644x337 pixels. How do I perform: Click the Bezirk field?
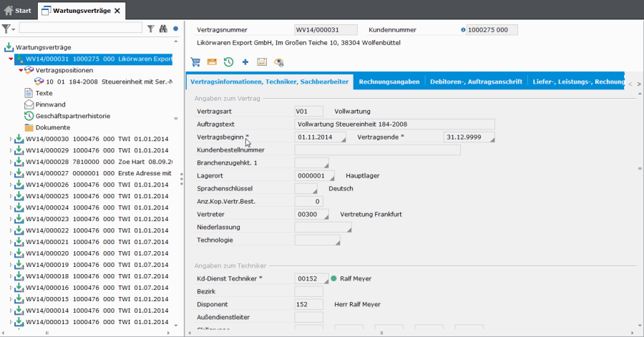point(308,291)
